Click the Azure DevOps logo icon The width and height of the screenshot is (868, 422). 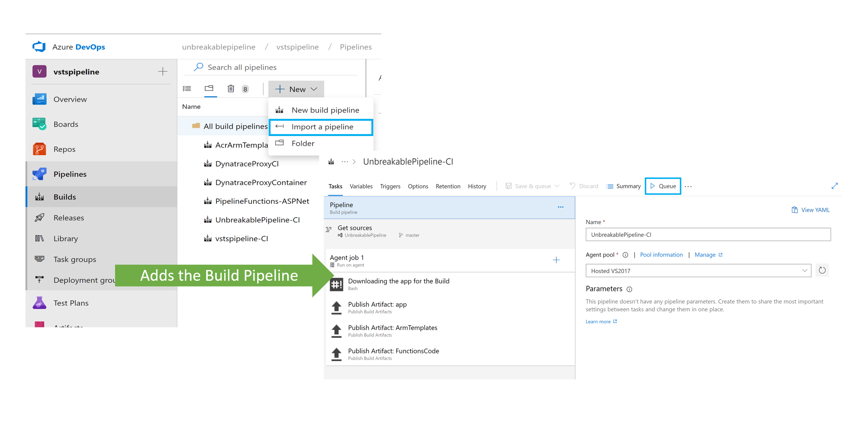39,47
